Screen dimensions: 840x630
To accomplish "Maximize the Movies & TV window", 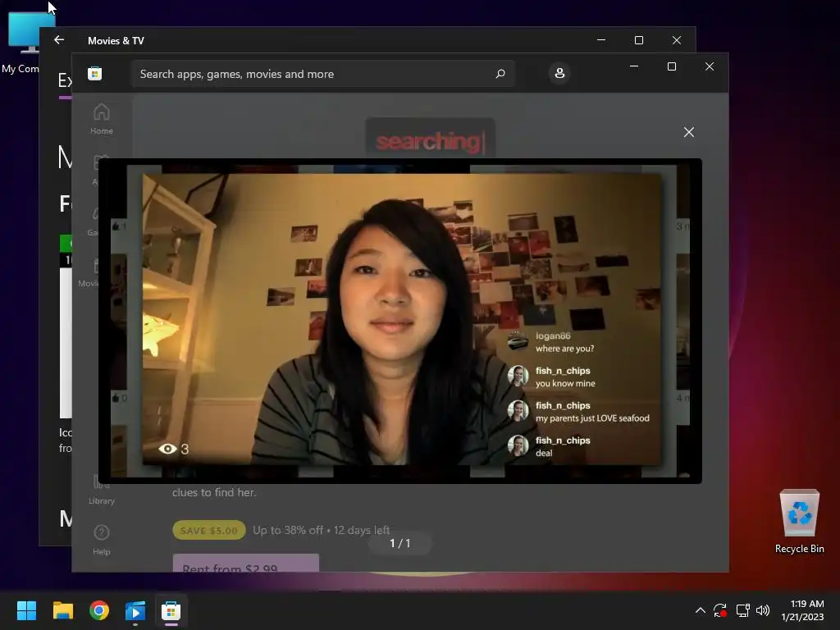I will (x=638, y=40).
